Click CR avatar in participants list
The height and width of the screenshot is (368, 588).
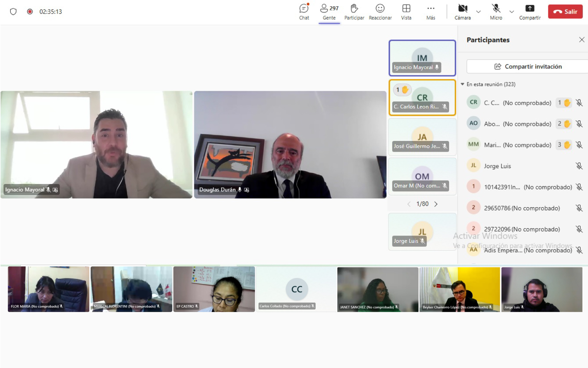473,102
